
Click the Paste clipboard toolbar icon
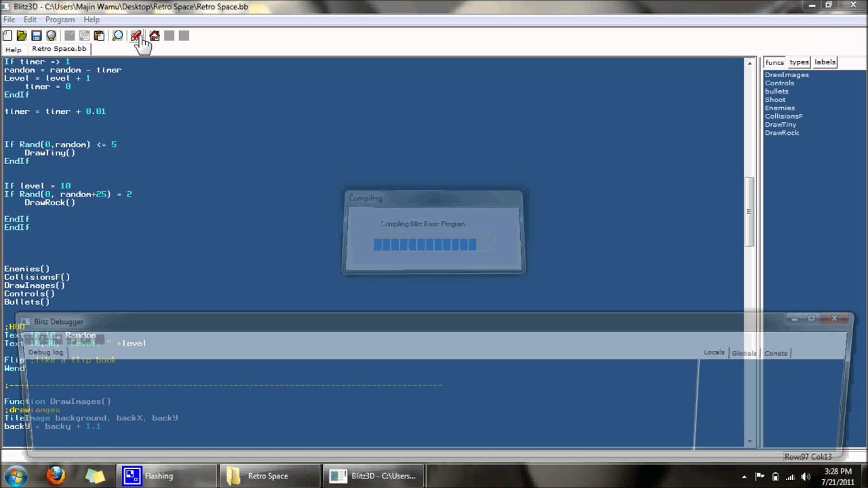[x=99, y=35]
